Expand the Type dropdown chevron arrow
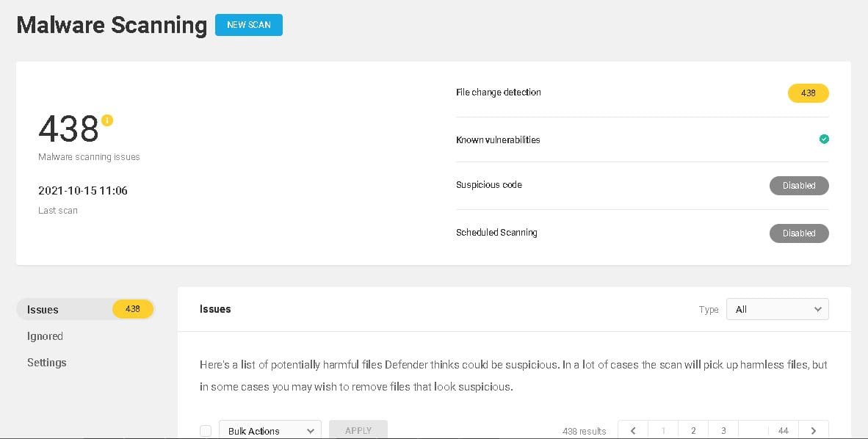Image resolution: width=868 pixels, height=439 pixels. click(x=817, y=310)
